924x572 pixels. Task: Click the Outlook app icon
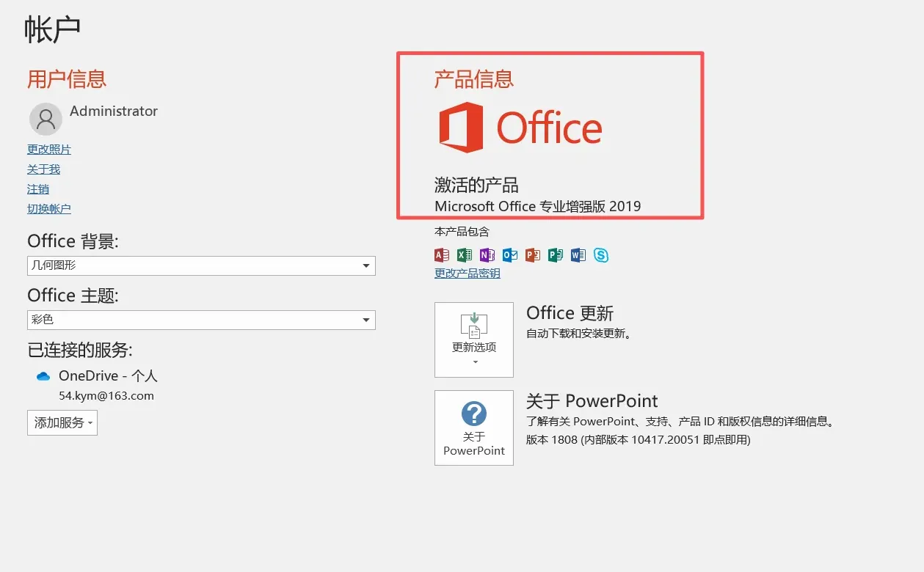(x=509, y=255)
